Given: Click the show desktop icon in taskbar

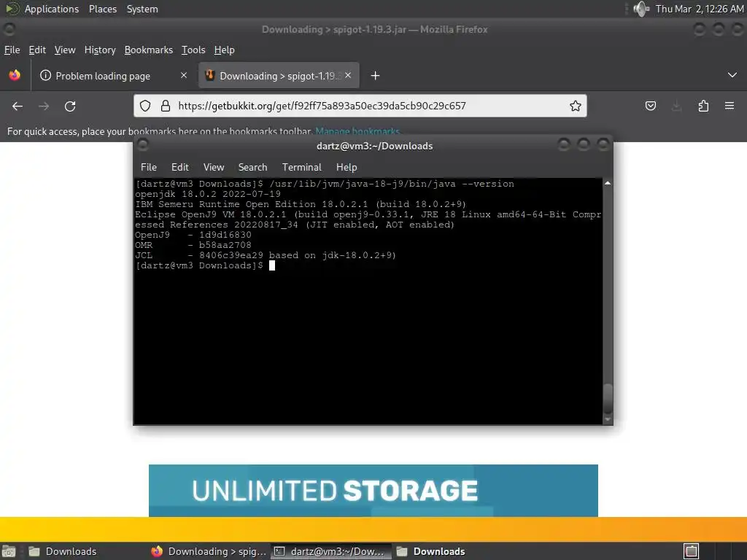Looking at the screenshot, I should pos(9,551).
